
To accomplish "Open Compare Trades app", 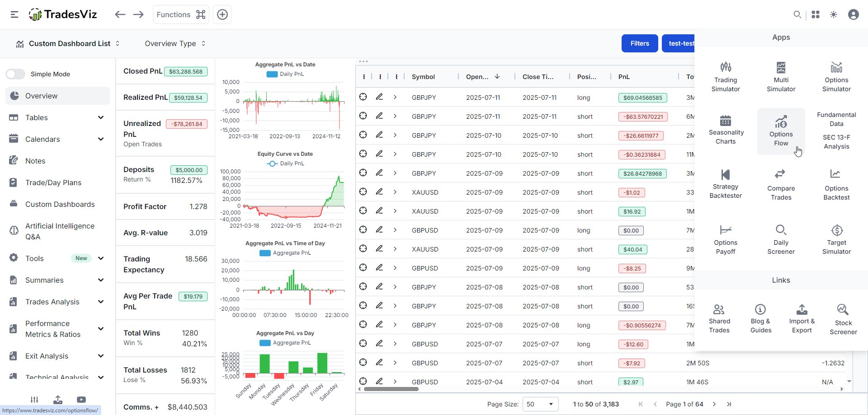I will [781, 184].
